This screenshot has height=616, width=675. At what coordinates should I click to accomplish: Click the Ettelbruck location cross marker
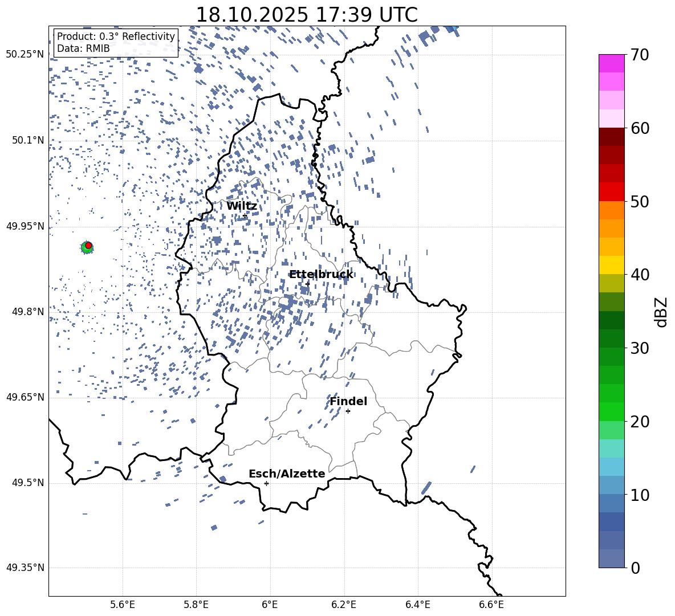[x=307, y=284]
